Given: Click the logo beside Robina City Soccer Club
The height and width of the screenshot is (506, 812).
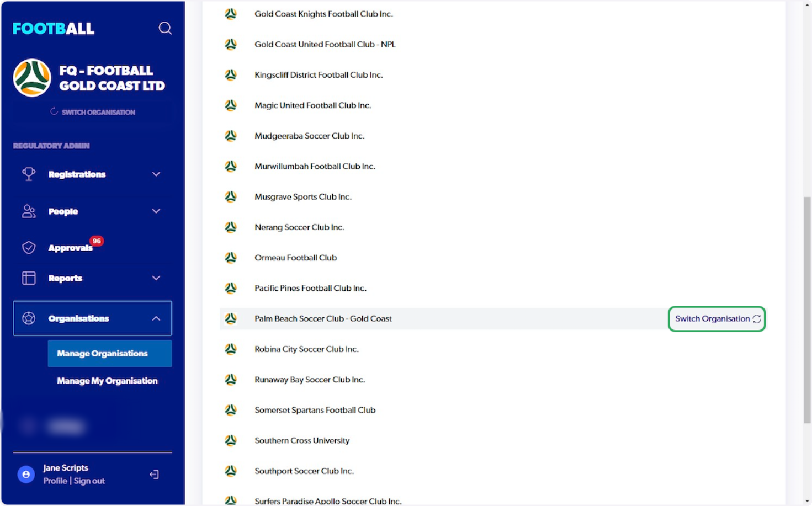Looking at the screenshot, I should pos(231,349).
